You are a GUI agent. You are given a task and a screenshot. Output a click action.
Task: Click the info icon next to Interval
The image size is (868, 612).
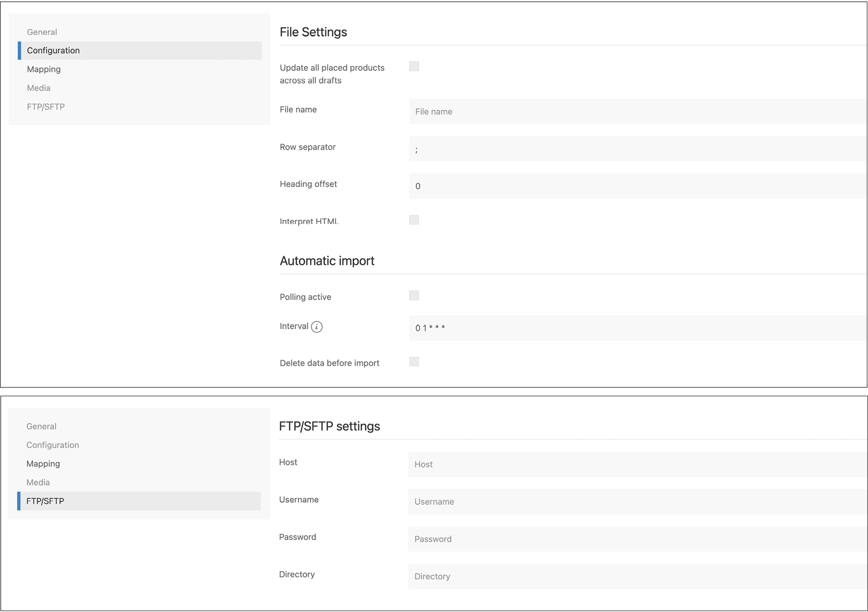[x=317, y=327]
